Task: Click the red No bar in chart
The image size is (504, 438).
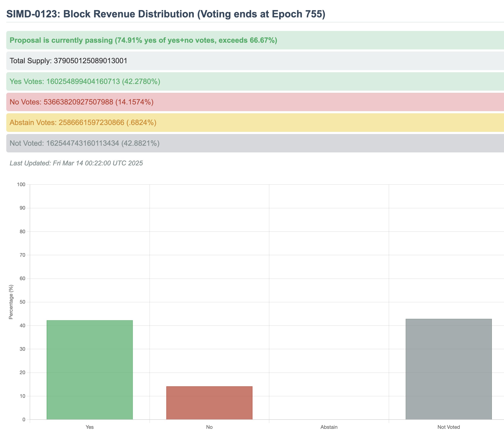Action: (x=209, y=403)
